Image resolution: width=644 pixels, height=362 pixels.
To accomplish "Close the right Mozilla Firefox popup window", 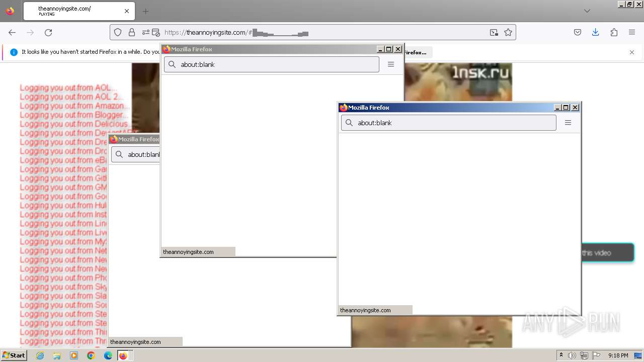I will click(575, 108).
